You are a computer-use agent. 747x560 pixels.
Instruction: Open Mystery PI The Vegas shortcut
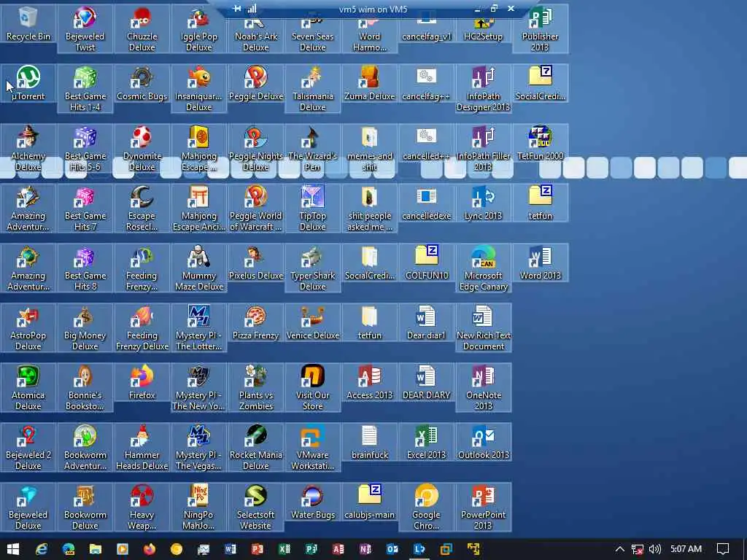point(198,447)
